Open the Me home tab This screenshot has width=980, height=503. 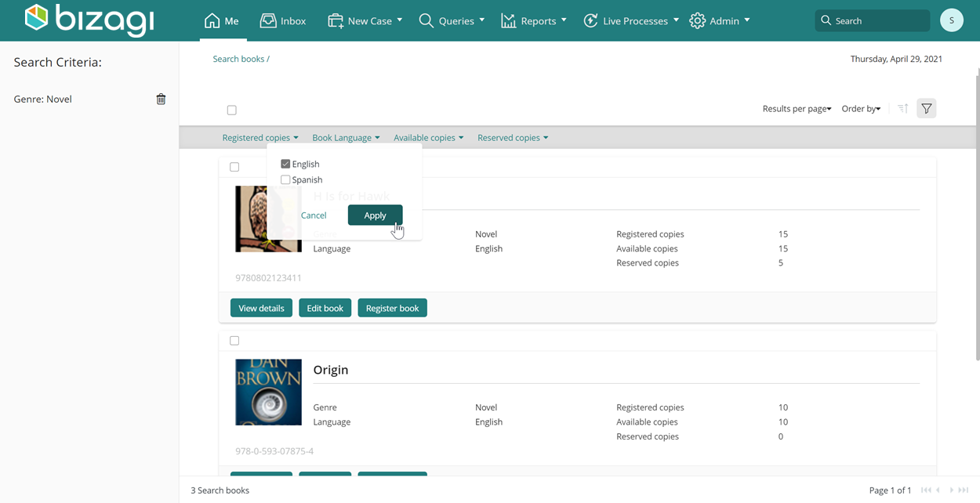pos(221,21)
